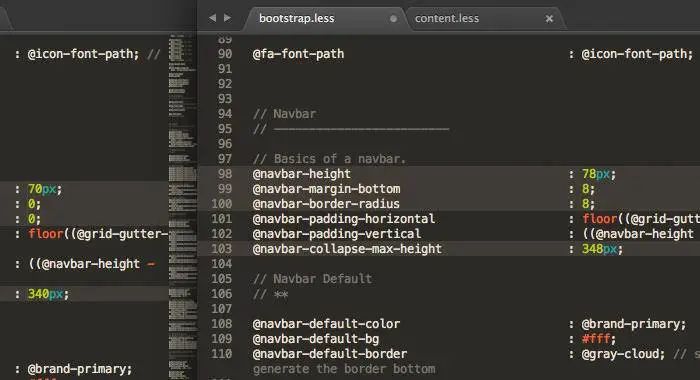Click the @navbar-default-bg variable

(x=316, y=339)
